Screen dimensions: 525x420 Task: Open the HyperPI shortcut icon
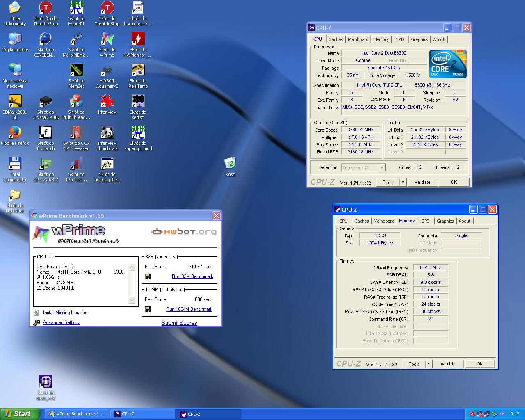coord(76,7)
